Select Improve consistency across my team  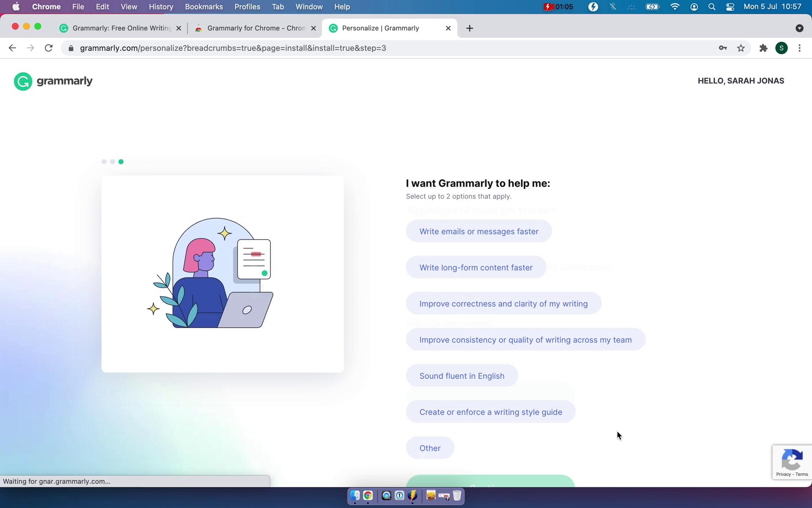pyautogui.click(x=526, y=340)
